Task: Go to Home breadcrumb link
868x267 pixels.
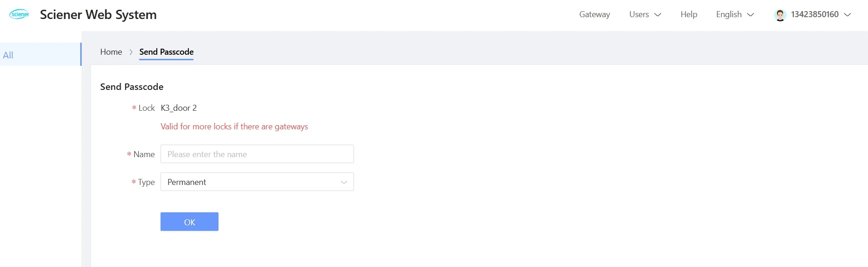Action: point(111,52)
